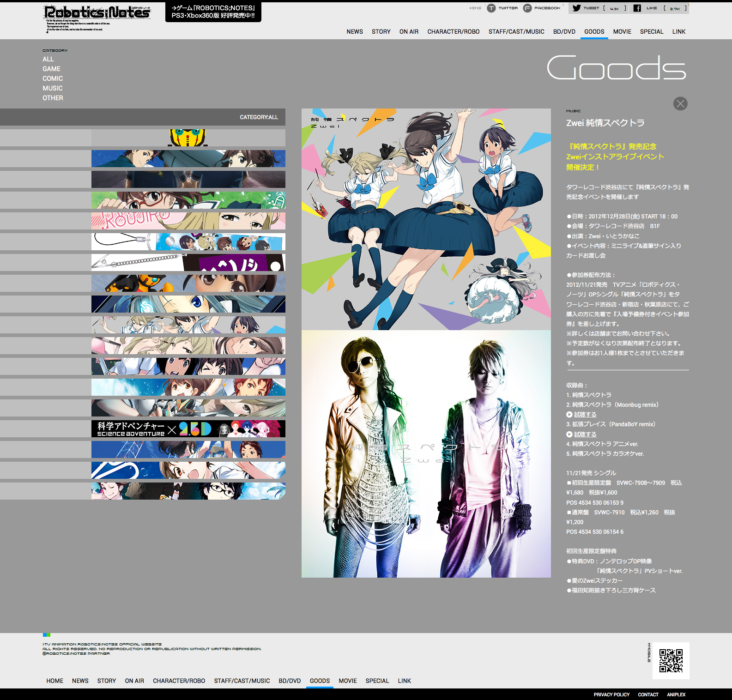This screenshot has width=732, height=700.
Task: Filter goods by MUSIC category
Action: (53, 88)
